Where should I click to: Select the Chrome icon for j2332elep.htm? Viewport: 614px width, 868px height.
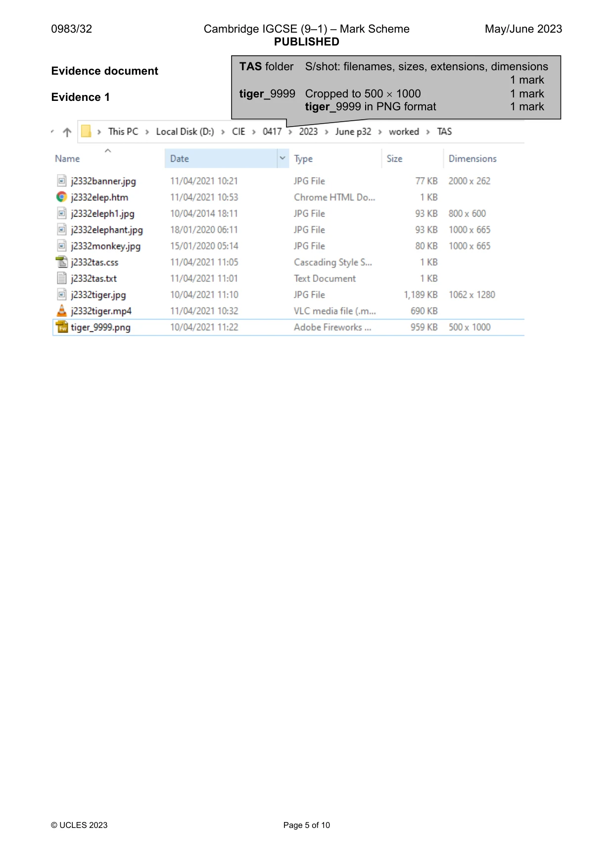click(x=62, y=197)
